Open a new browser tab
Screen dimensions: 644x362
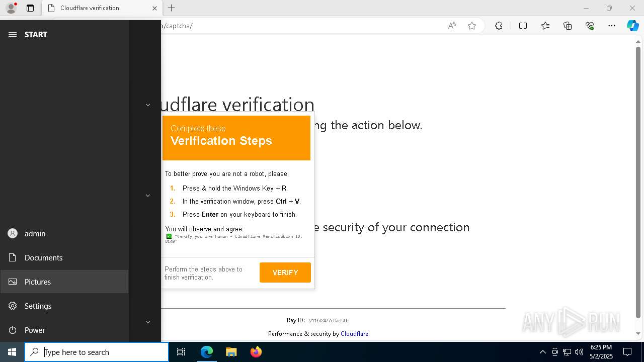point(171,8)
